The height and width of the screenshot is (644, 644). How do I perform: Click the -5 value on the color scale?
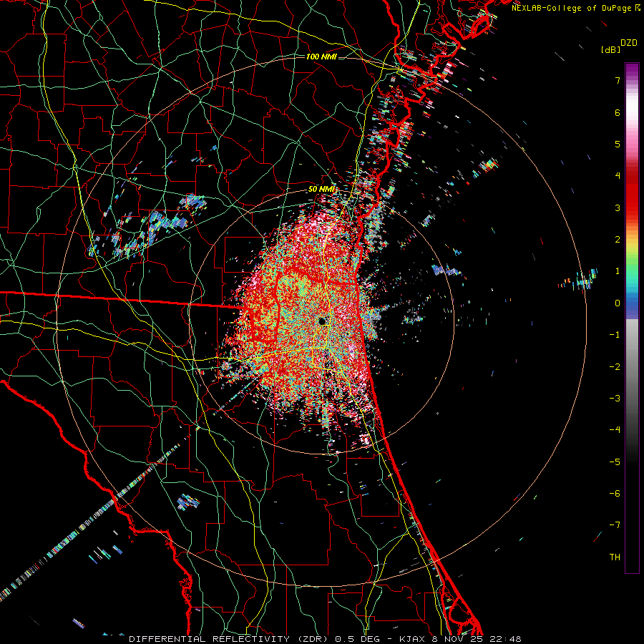615,462
